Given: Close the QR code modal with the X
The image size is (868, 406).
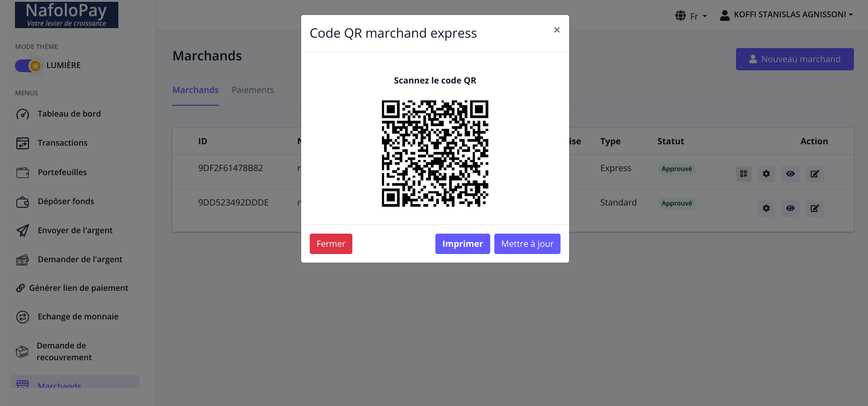Looking at the screenshot, I should 557,30.
